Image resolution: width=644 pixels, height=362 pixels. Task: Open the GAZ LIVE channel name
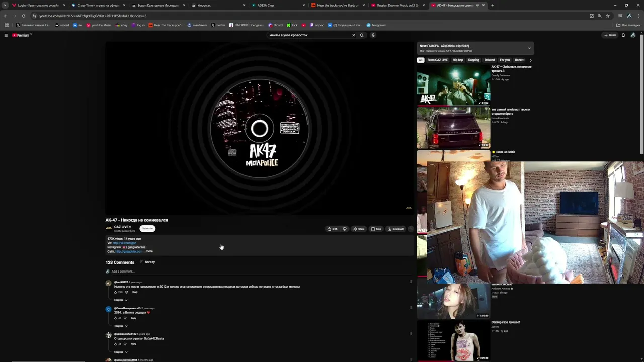121,227
